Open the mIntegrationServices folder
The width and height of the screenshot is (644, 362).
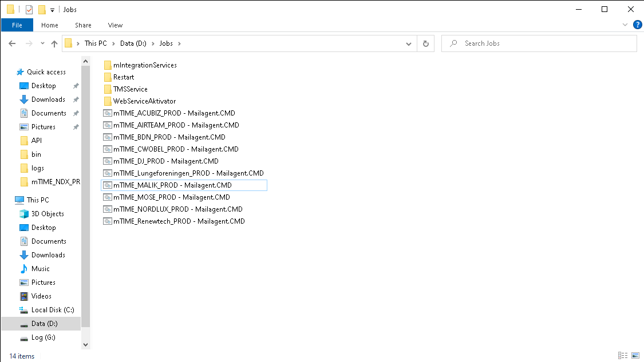coord(145,65)
